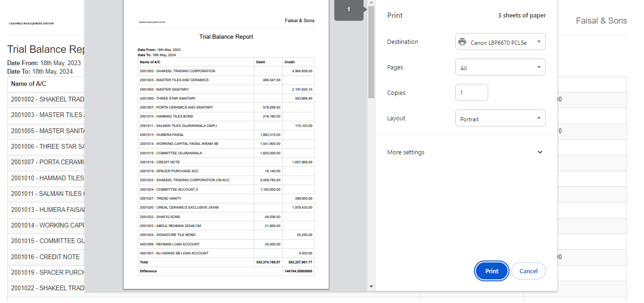Open the Pages dropdown set to All
The width and height of the screenshot is (644, 303).
pyautogui.click(x=500, y=67)
